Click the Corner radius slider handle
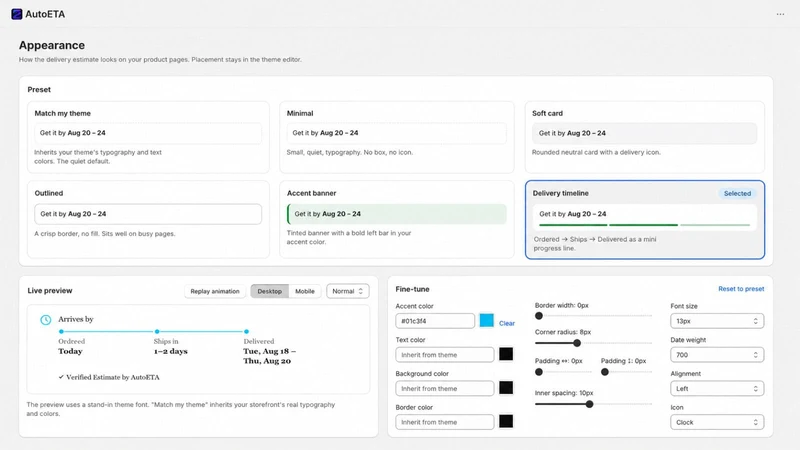 tap(577, 343)
